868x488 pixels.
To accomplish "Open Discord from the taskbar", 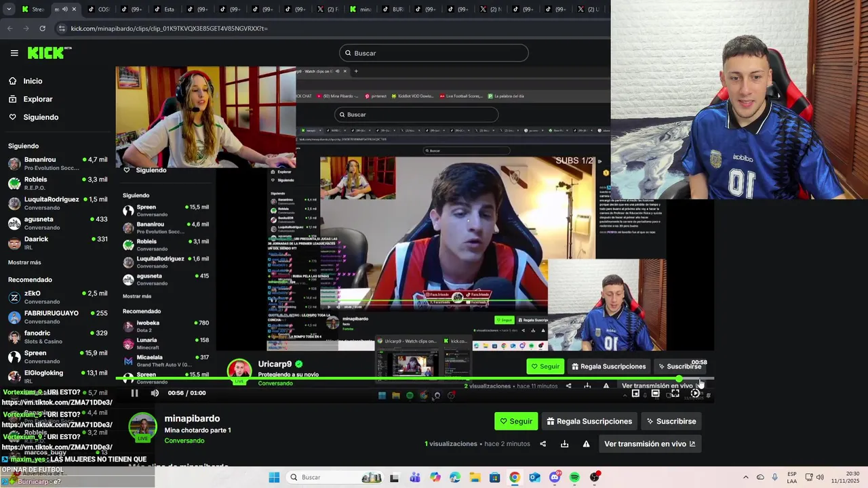I will [x=555, y=477].
